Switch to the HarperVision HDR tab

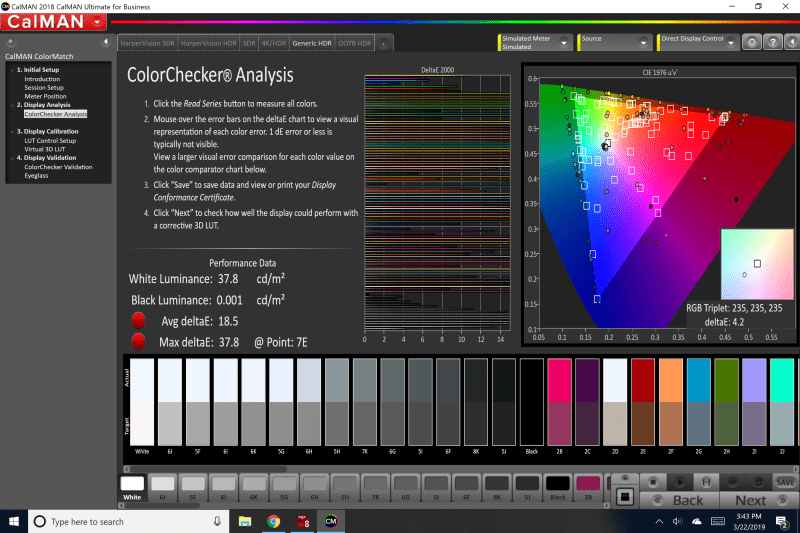208,43
